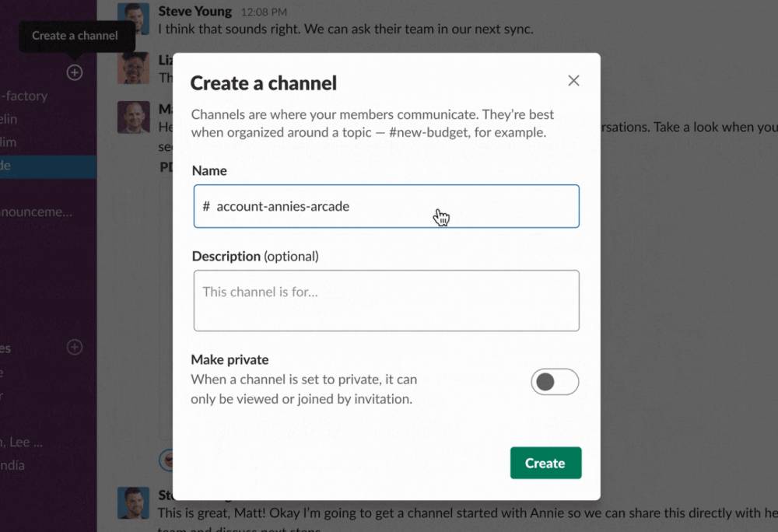Open the "-factory" channel in the sidebar
778x532 pixels.
pyautogui.click(x=24, y=96)
